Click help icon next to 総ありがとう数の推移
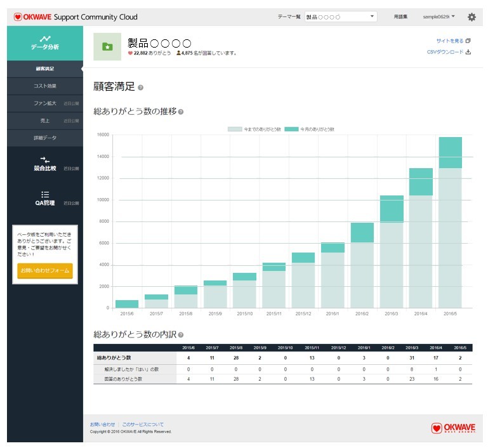The image size is (488, 448). (x=181, y=112)
